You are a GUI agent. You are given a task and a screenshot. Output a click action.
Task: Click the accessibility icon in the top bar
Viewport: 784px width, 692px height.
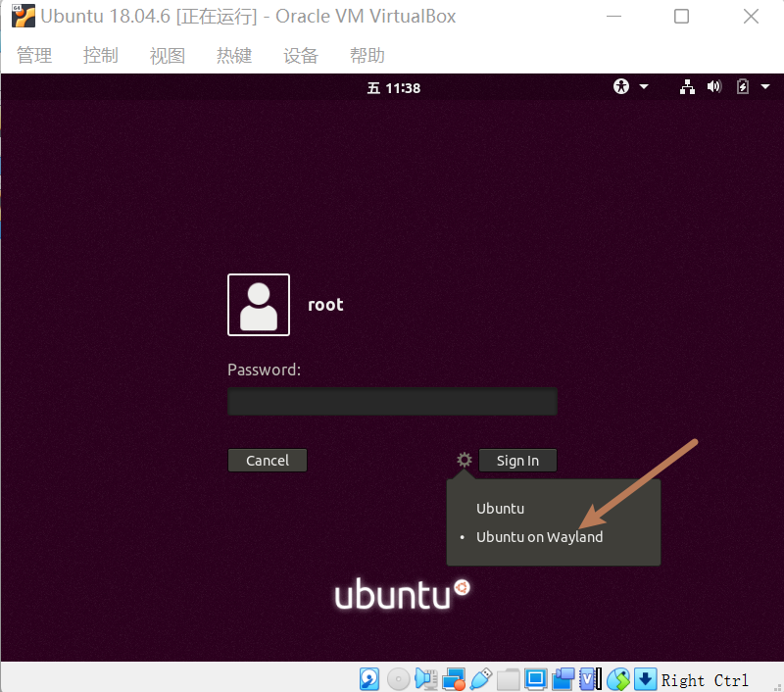coord(621,86)
